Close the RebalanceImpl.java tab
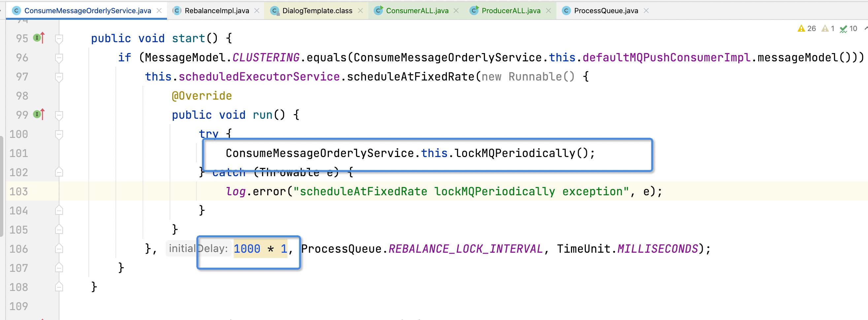 (257, 11)
